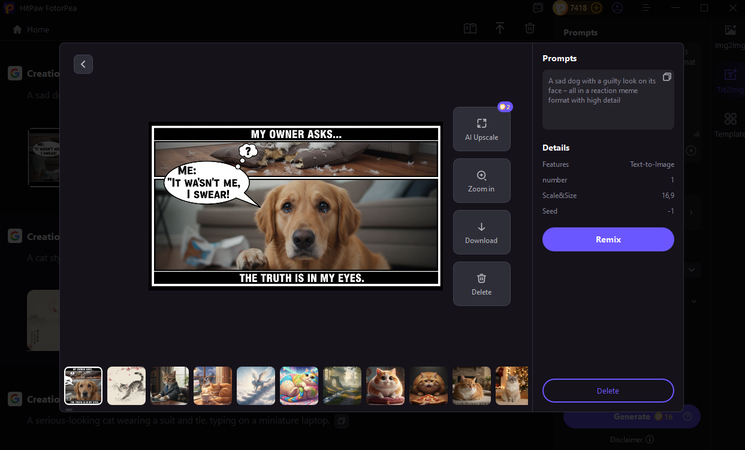Open the Home tab
The image size is (745, 450).
point(31,29)
